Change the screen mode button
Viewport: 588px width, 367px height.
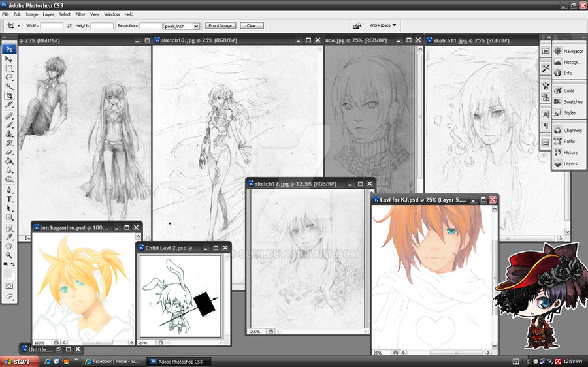tap(9, 296)
